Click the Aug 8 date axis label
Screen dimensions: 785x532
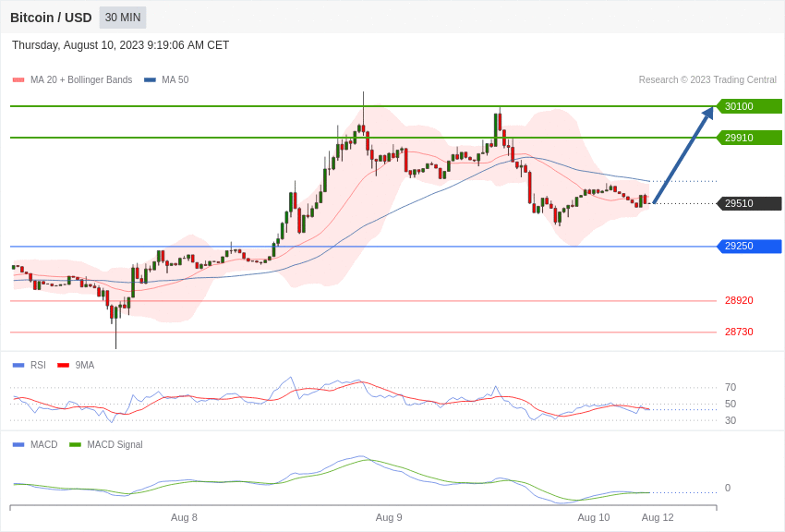point(184,517)
